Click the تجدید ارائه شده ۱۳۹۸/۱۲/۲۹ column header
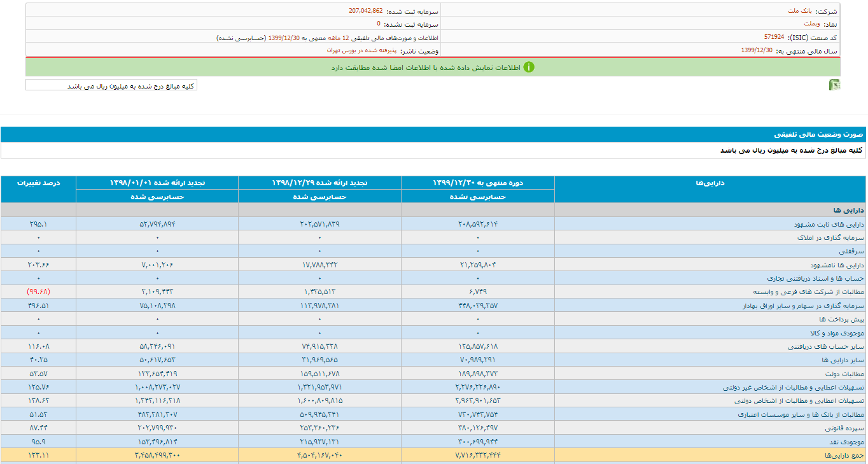868x464 pixels. tap(319, 183)
